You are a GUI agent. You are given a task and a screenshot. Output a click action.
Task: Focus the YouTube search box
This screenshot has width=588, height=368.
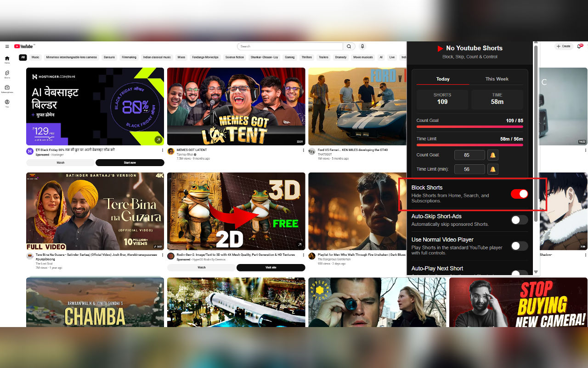pos(290,46)
